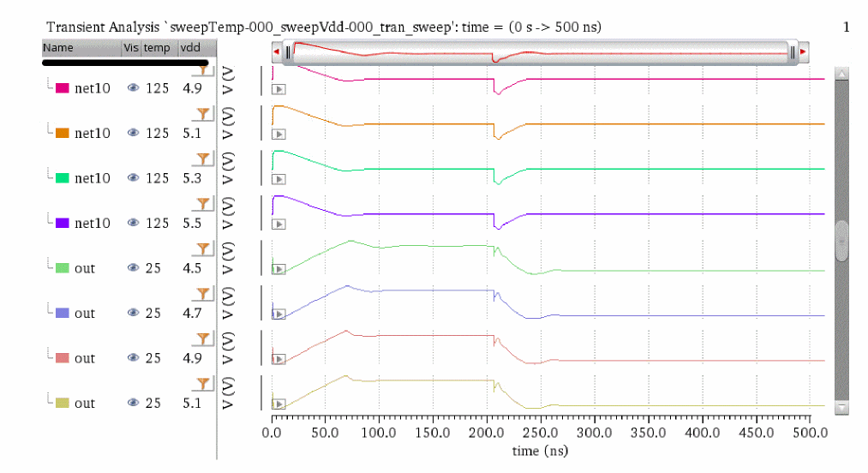
Task: Click the V (V) axis label of out 4.5
Action: point(228,258)
